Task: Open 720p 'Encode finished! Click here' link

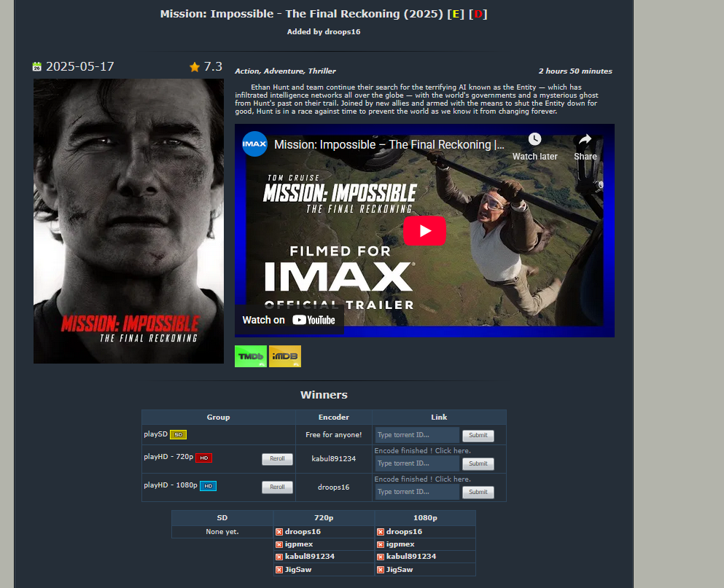Action: tap(422, 451)
